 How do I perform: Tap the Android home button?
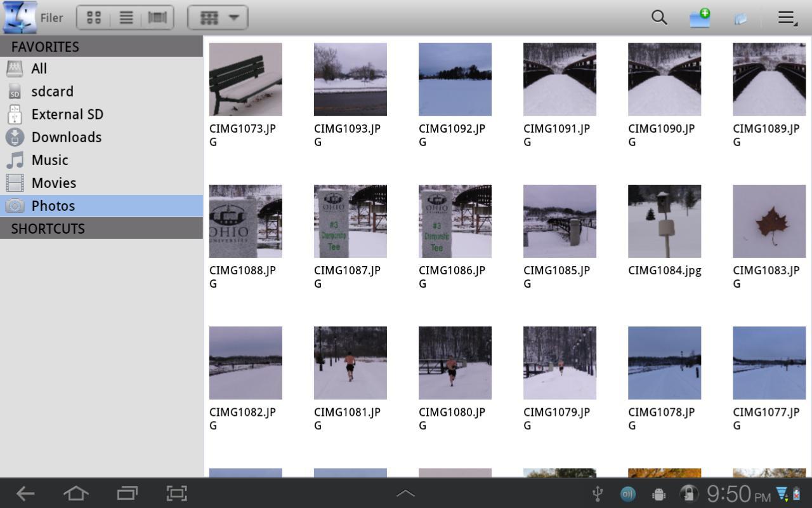tap(75, 493)
